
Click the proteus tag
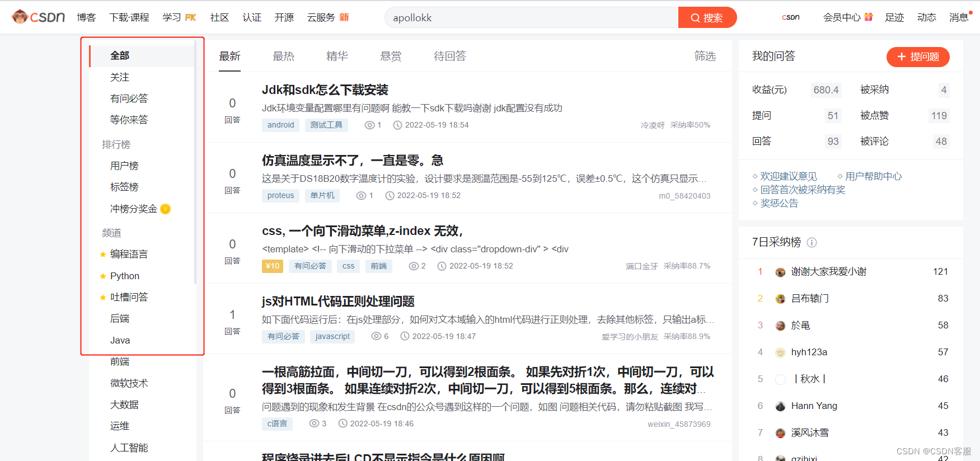click(280, 195)
